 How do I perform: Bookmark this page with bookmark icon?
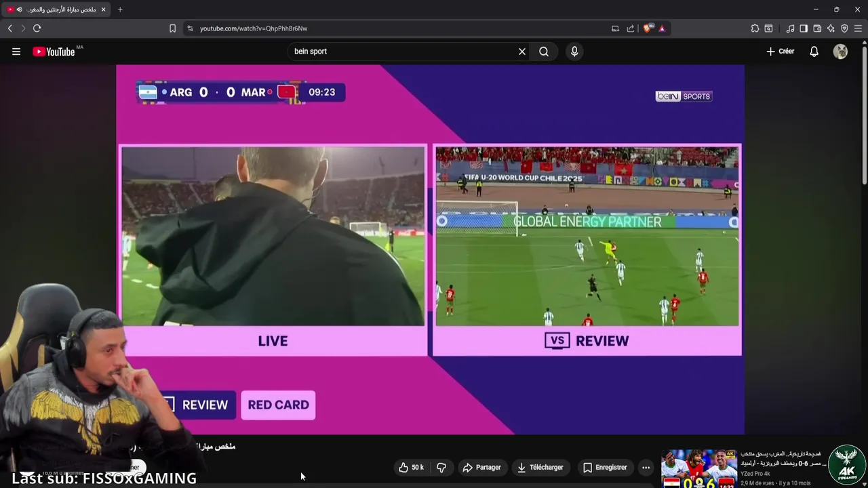tap(172, 28)
